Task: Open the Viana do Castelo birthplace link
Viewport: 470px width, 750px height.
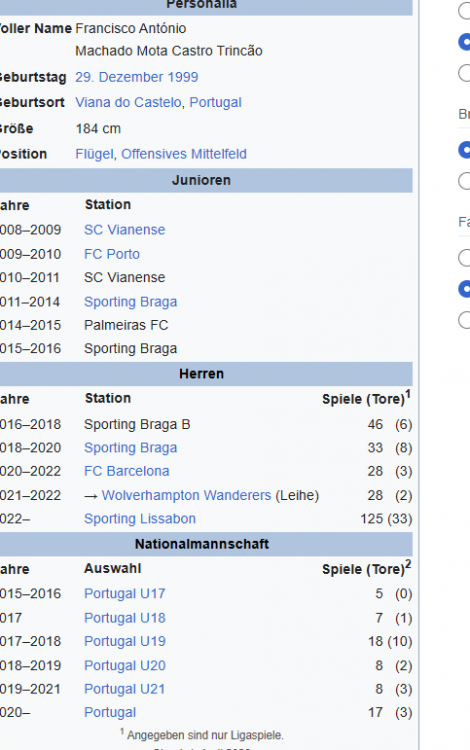Action: pos(128,102)
